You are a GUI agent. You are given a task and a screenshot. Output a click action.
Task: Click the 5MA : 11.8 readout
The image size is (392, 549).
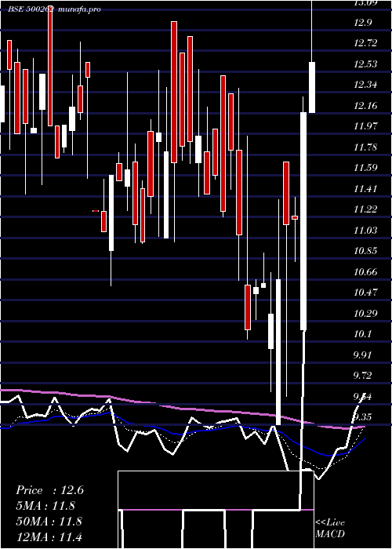tap(45, 506)
